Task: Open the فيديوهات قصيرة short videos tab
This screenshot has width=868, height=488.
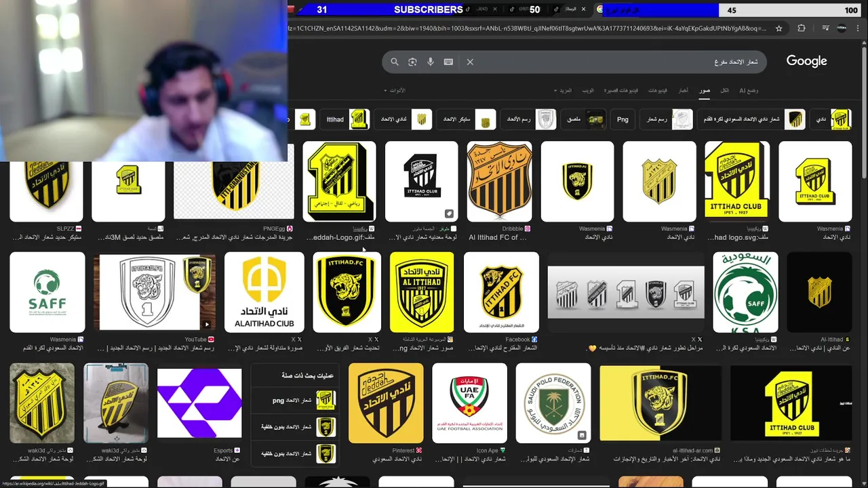Action: 620,90
